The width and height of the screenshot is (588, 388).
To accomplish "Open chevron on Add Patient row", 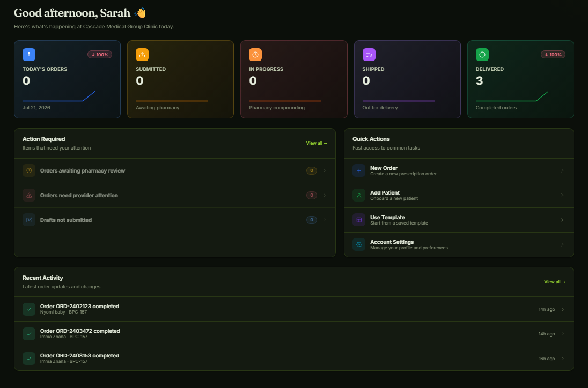I will tap(562, 195).
